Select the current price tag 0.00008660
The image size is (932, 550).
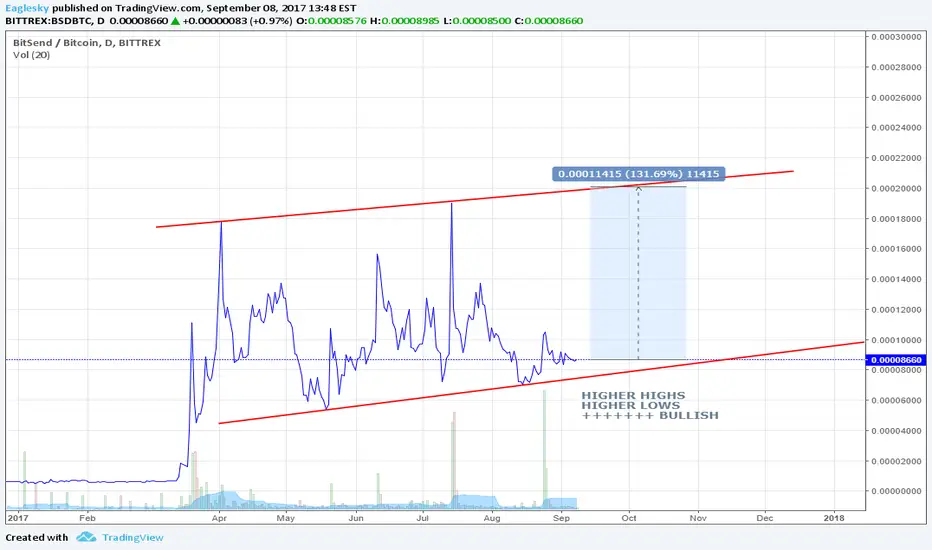(x=898, y=360)
